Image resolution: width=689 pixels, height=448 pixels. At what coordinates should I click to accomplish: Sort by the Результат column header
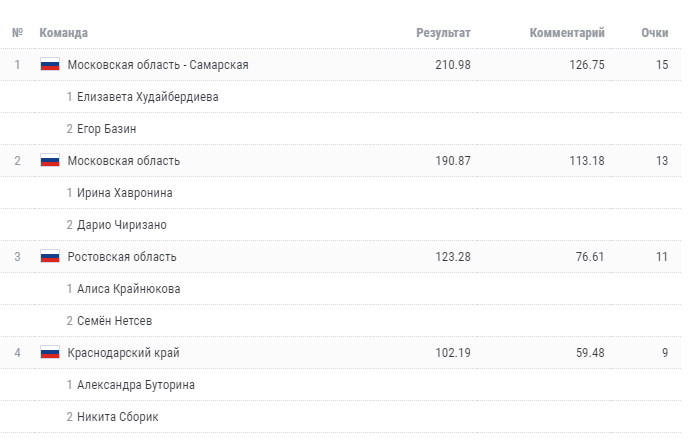443,33
